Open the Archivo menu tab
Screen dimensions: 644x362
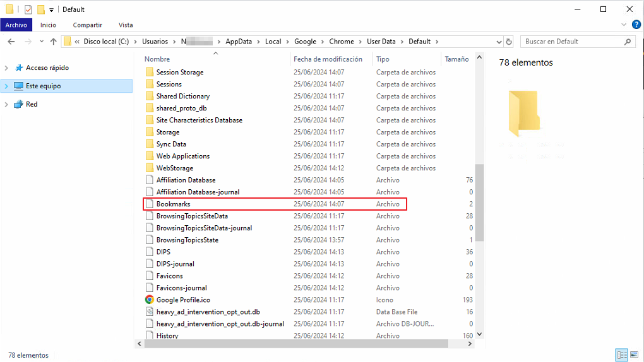pyautogui.click(x=16, y=25)
